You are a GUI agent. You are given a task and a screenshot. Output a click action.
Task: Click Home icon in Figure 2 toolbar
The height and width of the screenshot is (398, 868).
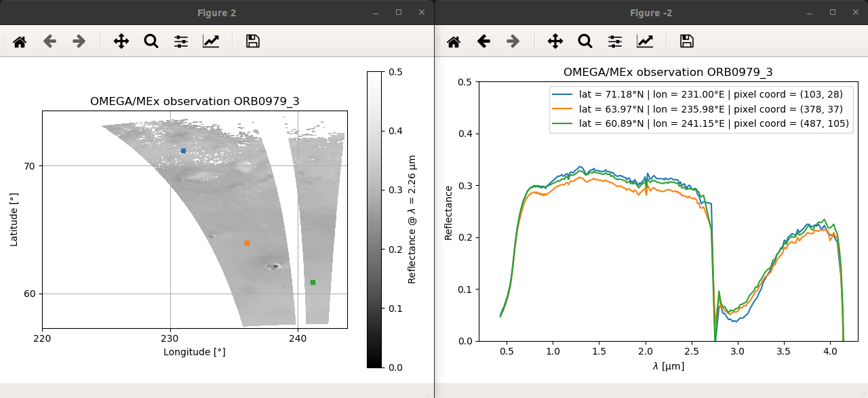20,41
